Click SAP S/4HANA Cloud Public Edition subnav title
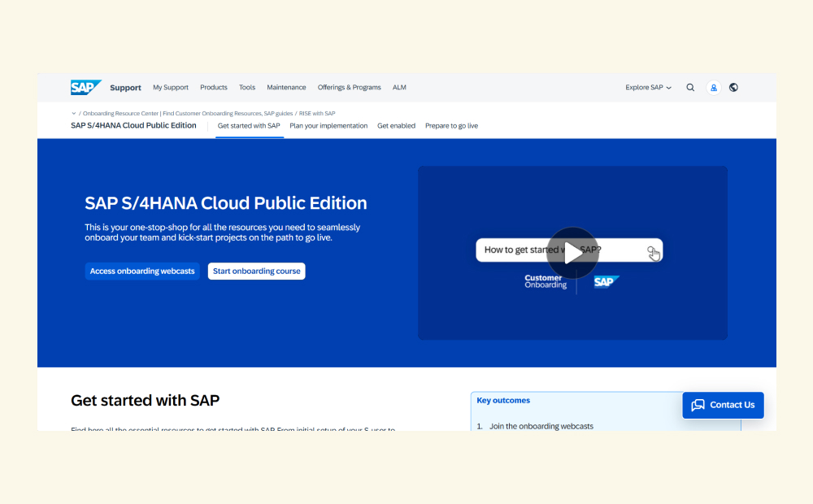Viewport: 813px width, 504px height. (134, 125)
